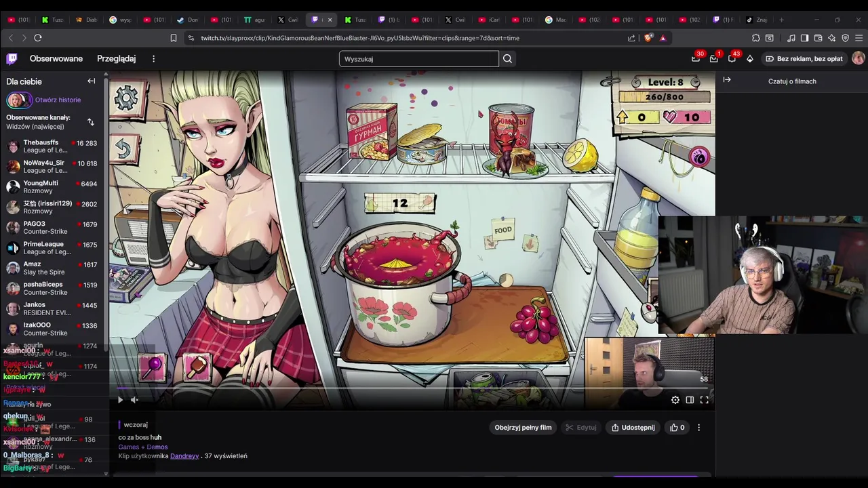This screenshot has height=488, width=868.
Task: Open inbox notifications with 1 badge
Action: click(713, 59)
